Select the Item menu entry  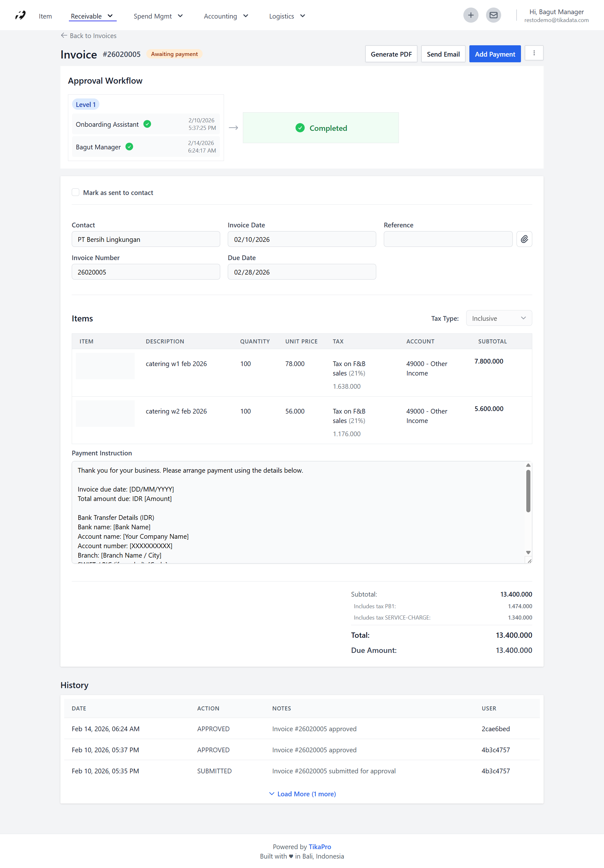pos(45,16)
